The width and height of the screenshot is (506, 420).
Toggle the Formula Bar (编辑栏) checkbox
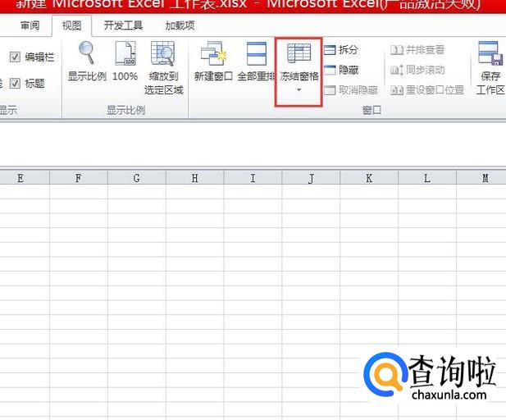(15, 57)
